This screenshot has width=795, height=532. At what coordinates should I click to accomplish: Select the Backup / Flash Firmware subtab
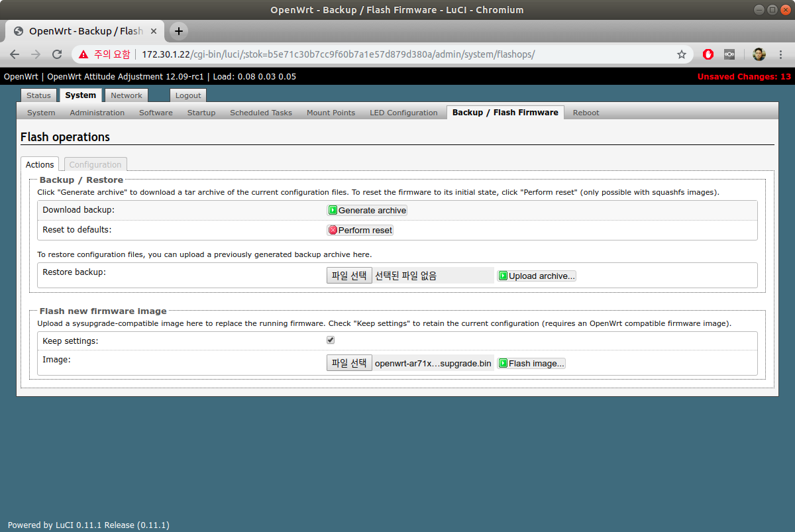tap(505, 113)
